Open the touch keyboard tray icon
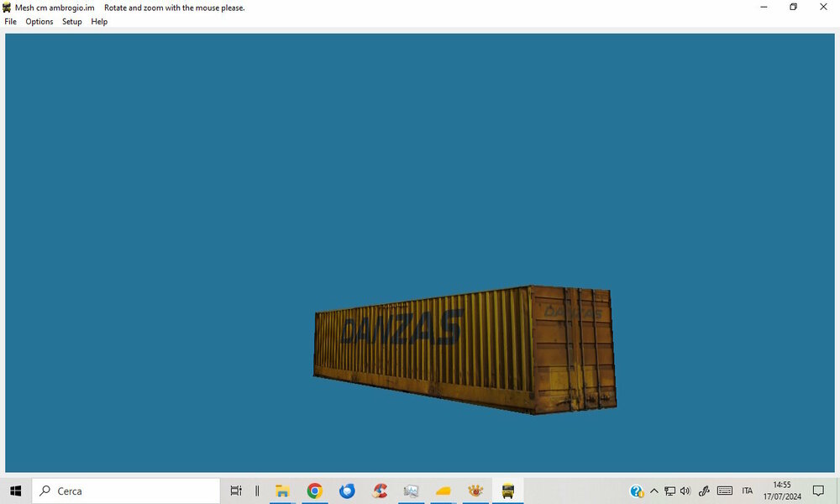The width and height of the screenshot is (840, 504). 725,491
